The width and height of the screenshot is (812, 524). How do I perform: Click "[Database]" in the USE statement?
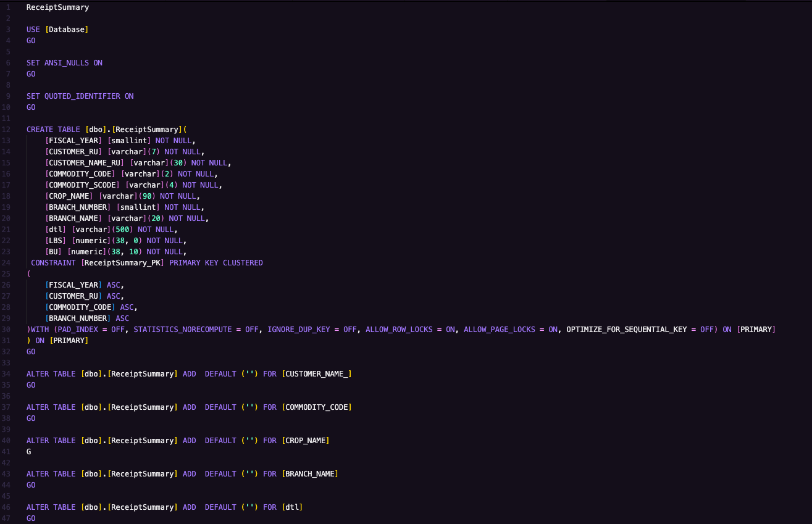pyautogui.click(x=67, y=30)
